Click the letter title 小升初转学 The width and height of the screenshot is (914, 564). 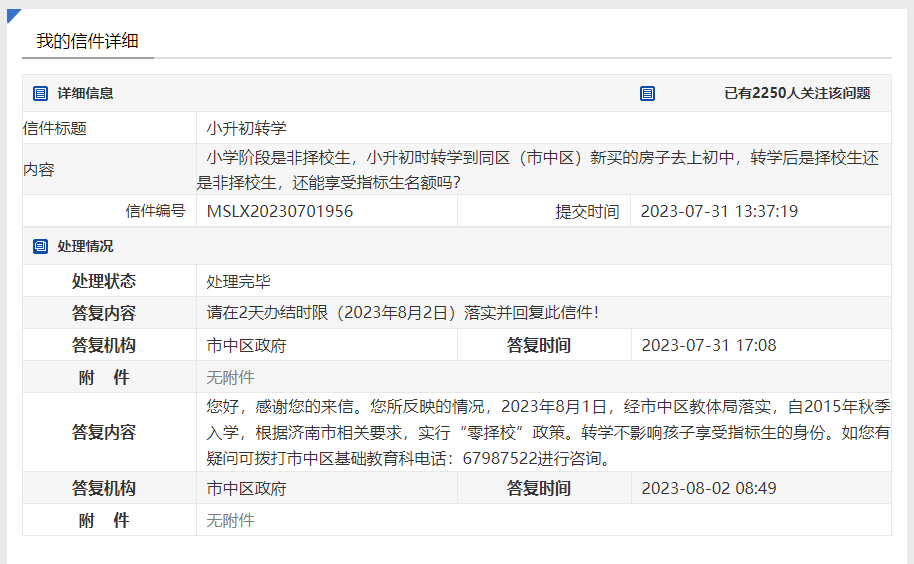[247, 128]
